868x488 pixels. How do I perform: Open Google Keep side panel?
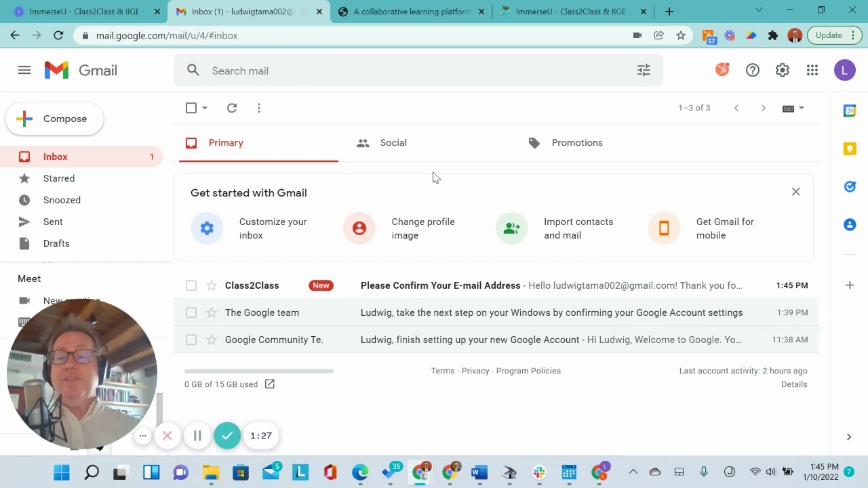(x=850, y=148)
